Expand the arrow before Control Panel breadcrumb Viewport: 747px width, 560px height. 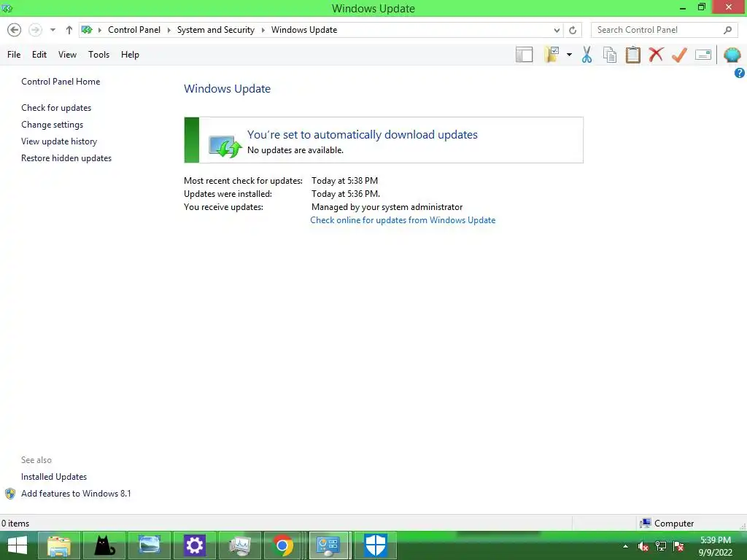pos(99,30)
